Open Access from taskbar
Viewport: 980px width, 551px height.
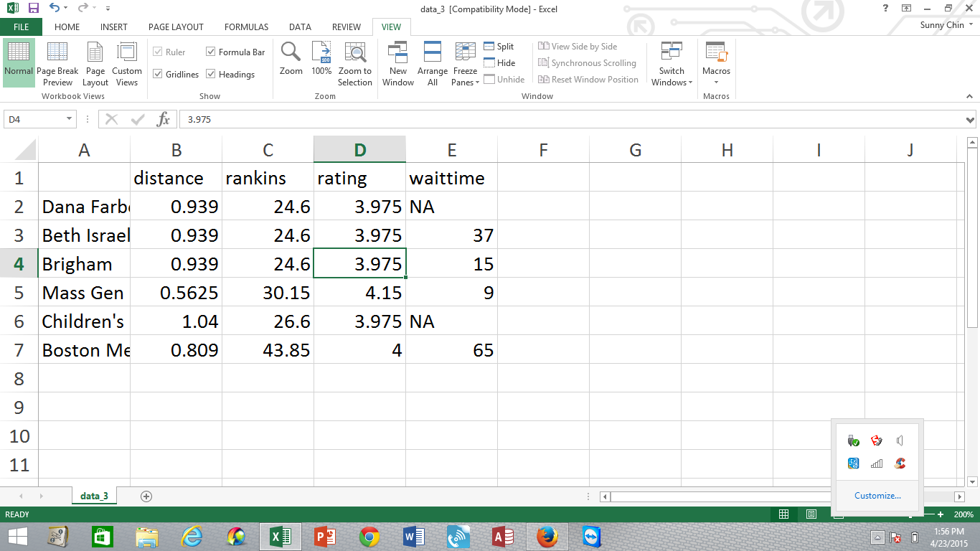pos(503,537)
